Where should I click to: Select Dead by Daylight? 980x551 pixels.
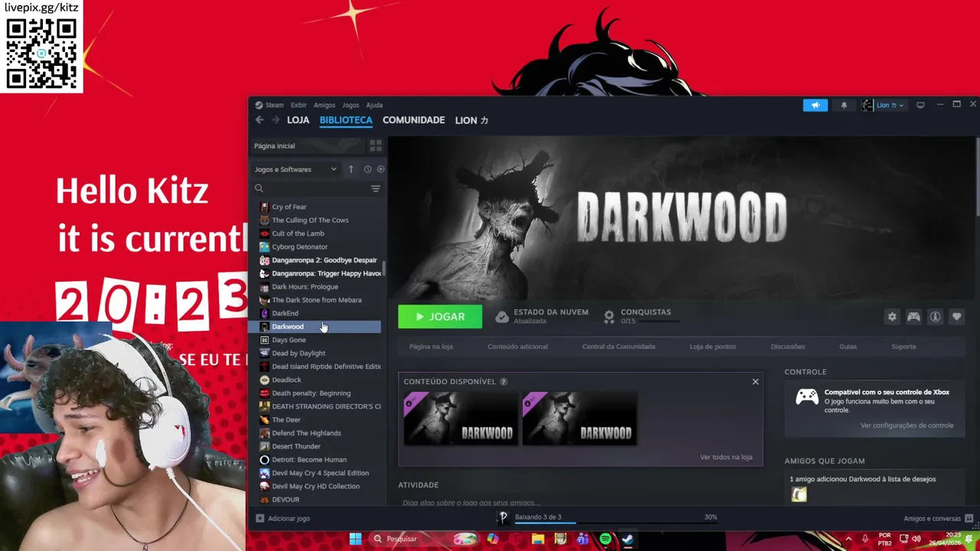(299, 353)
